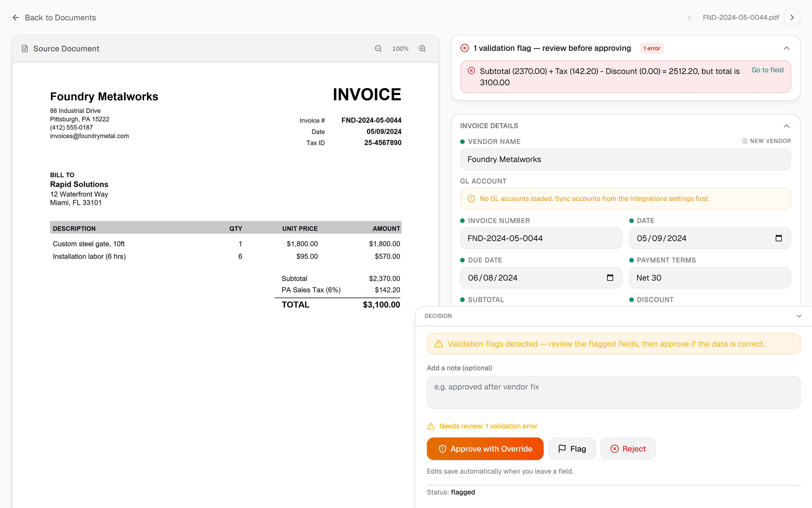The width and height of the screenshot is (812, 508).
Task: Click Foundry Metalworks heading on invoice
Action: pyautogui.click(x=104, y=97)
